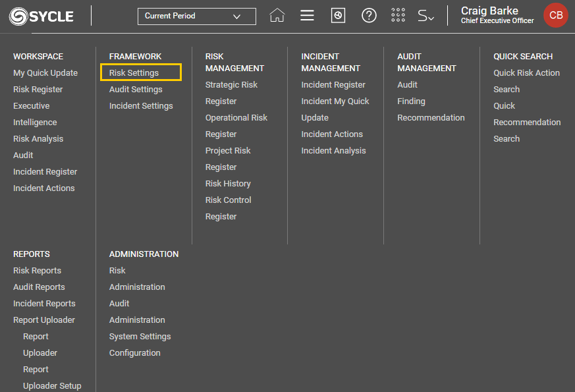The height and width of the screenshot is (392, 575).
Task: Open the top-level Report Uploader entry
Action: pos(44,320)
